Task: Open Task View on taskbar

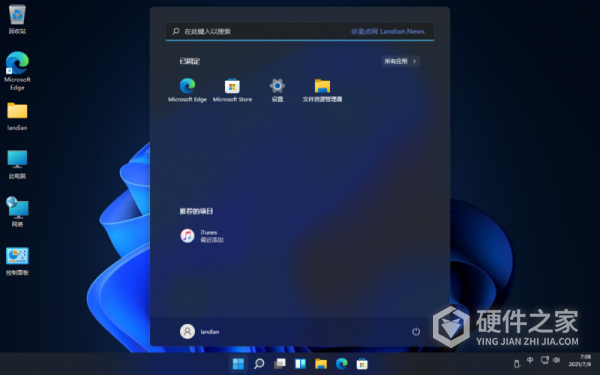Action: click(280, 364)
